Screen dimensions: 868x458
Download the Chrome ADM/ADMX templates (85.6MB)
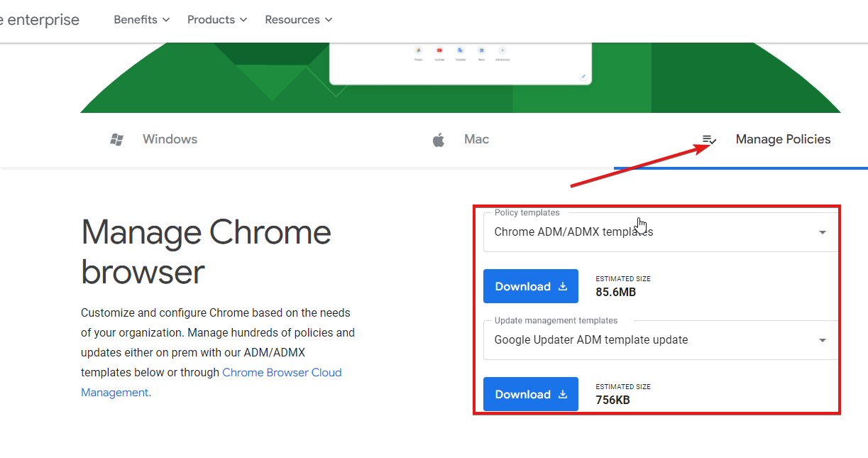click(x=531, y=286)
